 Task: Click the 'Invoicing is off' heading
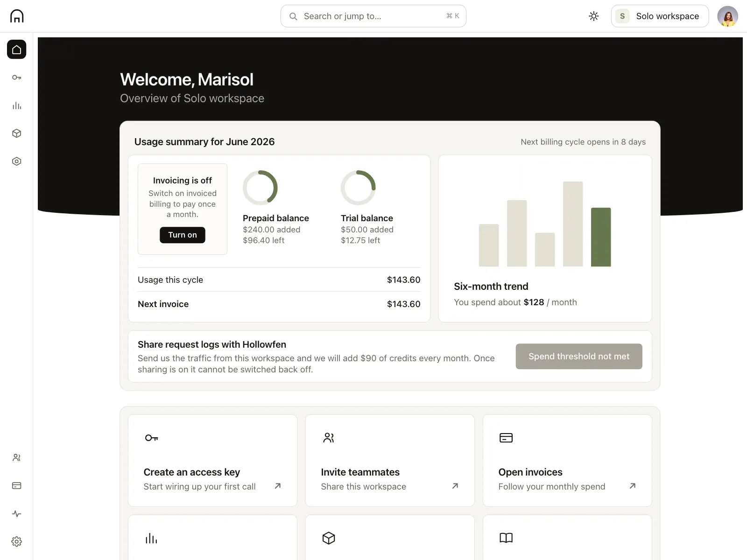click(x=183, y=181)
